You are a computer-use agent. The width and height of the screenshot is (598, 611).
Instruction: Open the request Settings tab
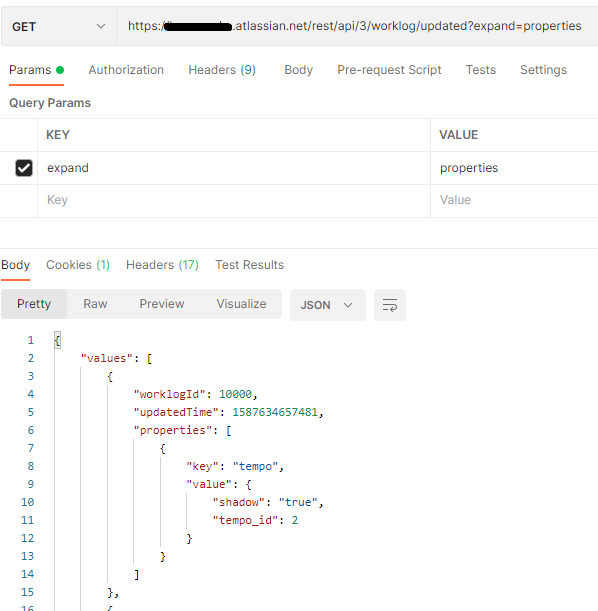[x=543, y=70]
